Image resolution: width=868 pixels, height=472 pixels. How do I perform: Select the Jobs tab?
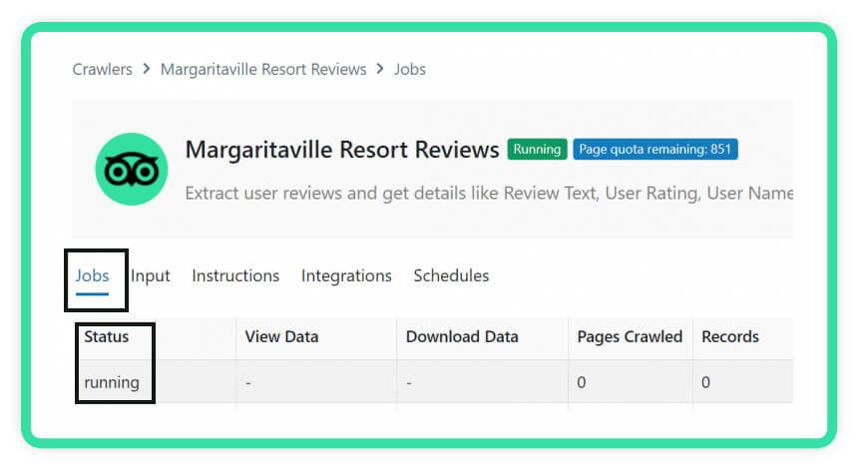(93, 275)
